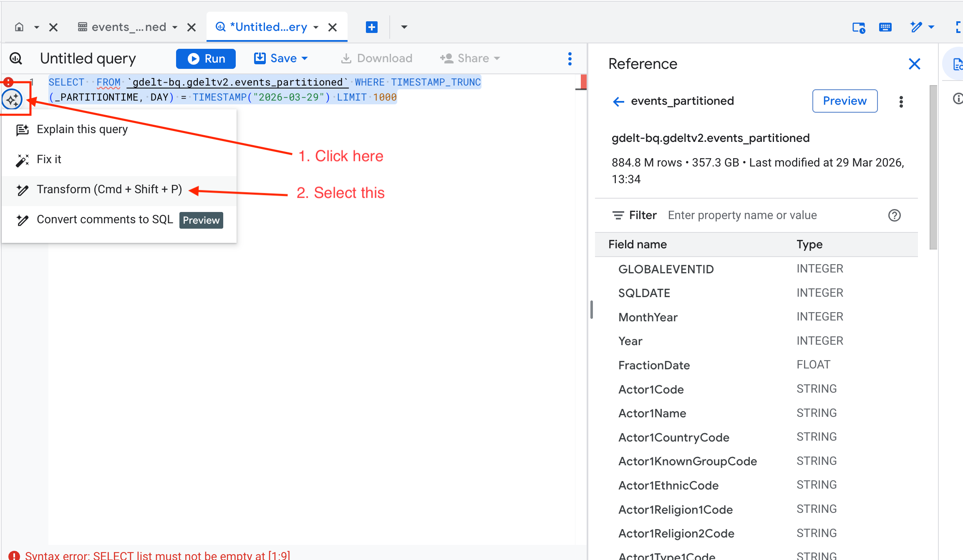Open the Gemini sparkle assist icon
This screenshot has width=963, height=560.
click(13, 100)
